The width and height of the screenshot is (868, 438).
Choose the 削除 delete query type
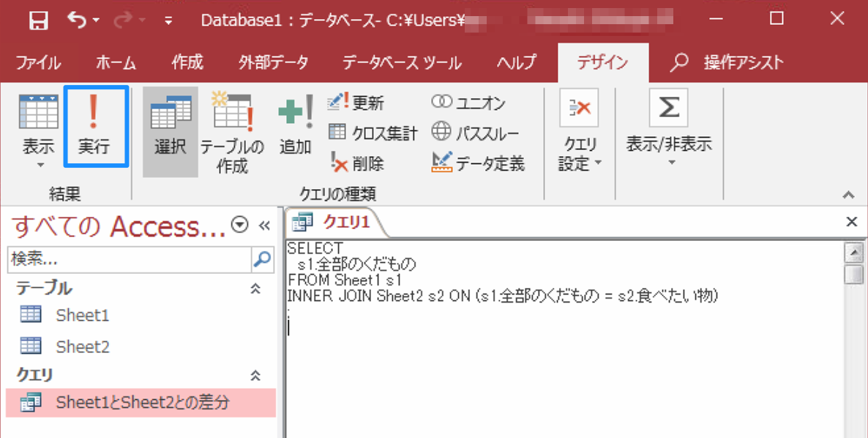(356, 163)
